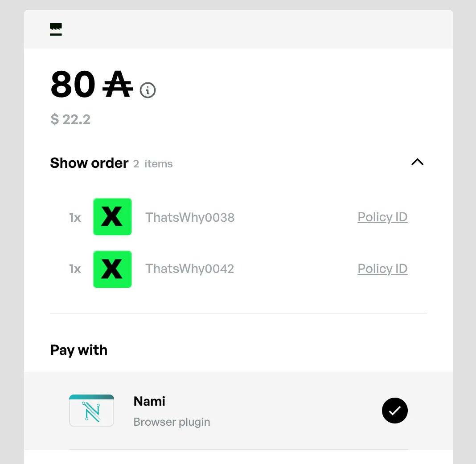Open Policy ID link for ThatsWhy0038
The width and height of the screenshot is (476, 464).
(x=382, y=217)
